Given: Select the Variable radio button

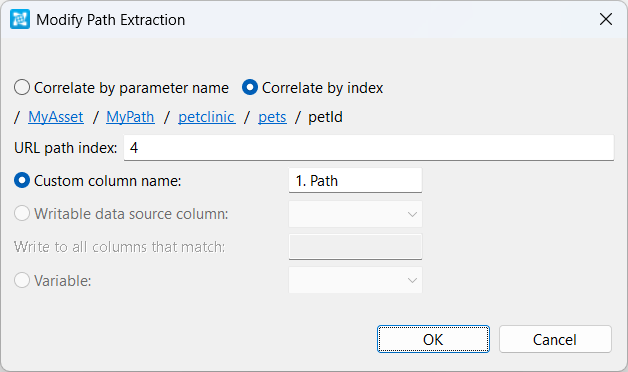Looking at the screenshot, I should pos(52,280).
